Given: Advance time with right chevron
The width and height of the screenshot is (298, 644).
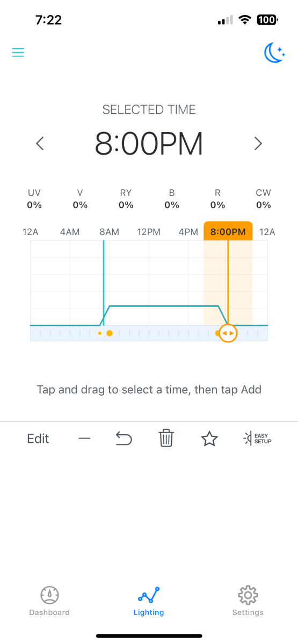Looking at the screenshot, I should tap(258, 143).
